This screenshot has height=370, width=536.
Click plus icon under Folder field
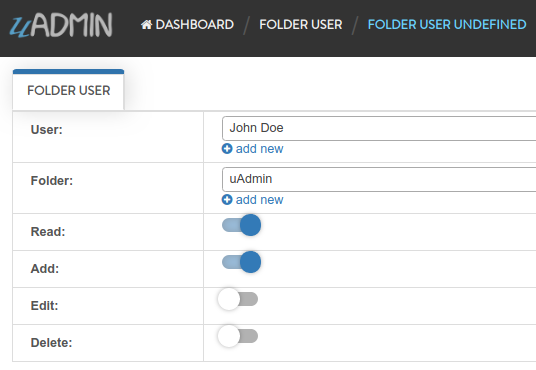coord(227,200)
